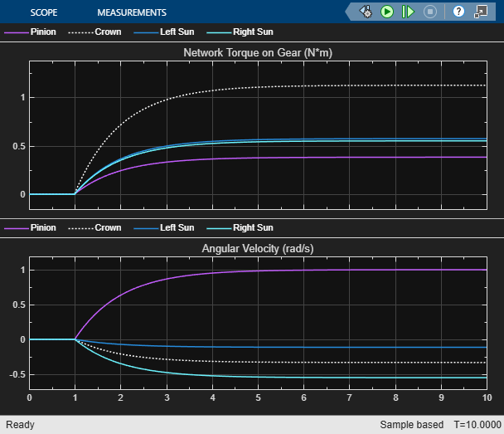Click the Angular Velocity plot title
The image size is (504, 434).
tap(258, 248)
